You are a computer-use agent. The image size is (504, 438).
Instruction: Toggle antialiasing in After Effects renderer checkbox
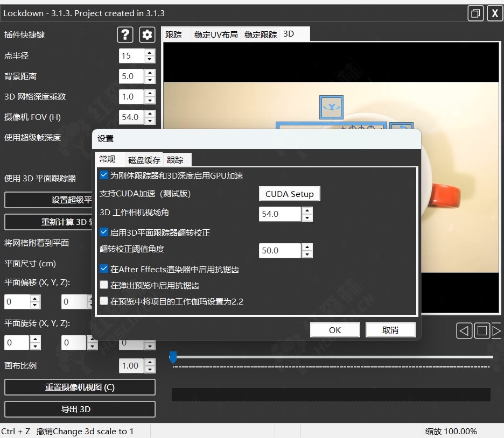pos(104,269)
